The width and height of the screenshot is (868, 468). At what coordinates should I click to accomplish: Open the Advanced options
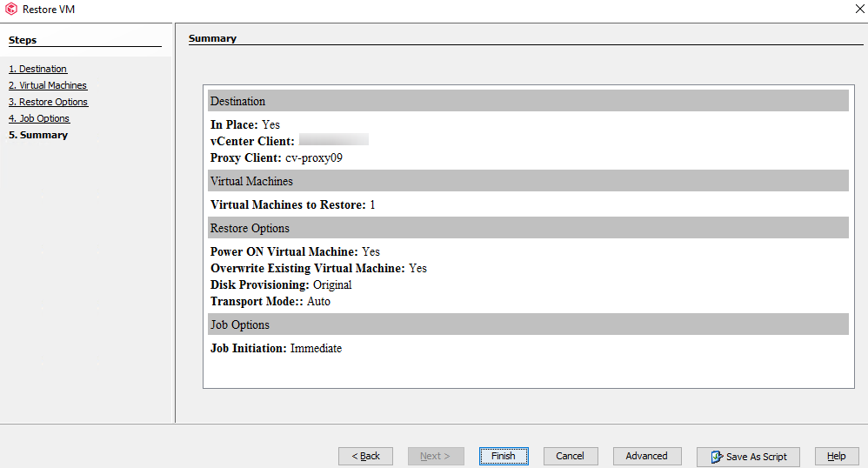click(646, 456)
